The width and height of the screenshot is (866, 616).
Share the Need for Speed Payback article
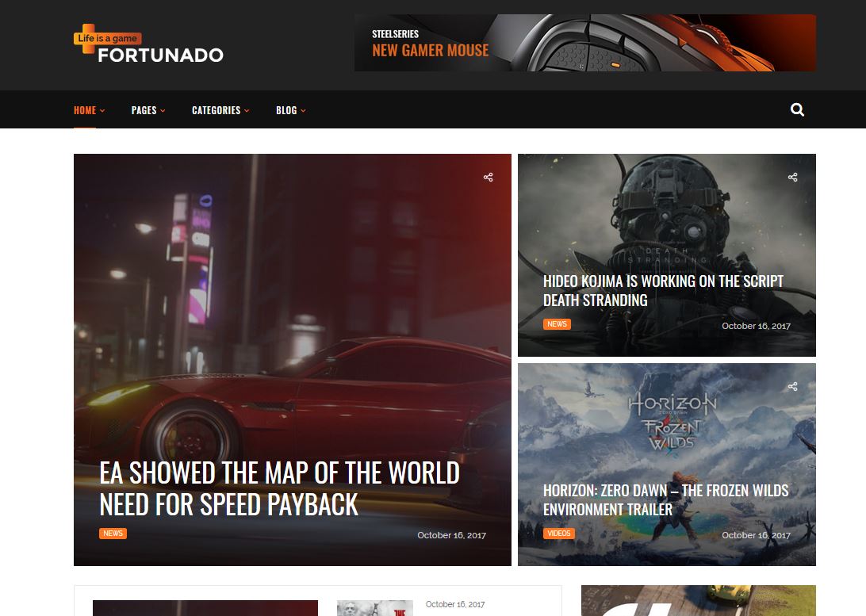(489, 177)
